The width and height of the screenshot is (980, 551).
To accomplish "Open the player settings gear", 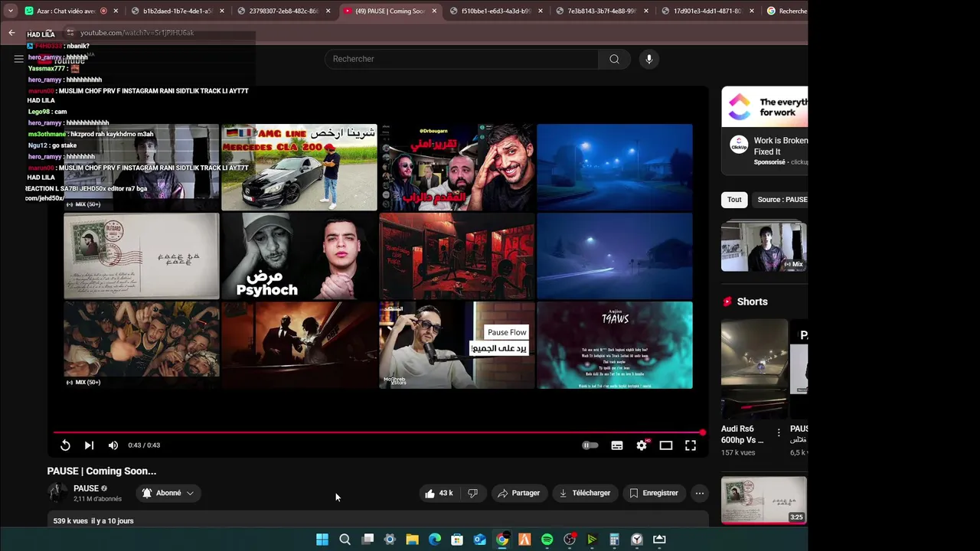I will click(x=642, y=445).
